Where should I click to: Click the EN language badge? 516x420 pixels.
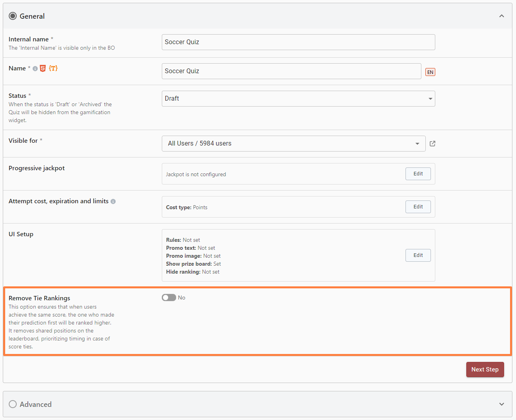[430, 72]
